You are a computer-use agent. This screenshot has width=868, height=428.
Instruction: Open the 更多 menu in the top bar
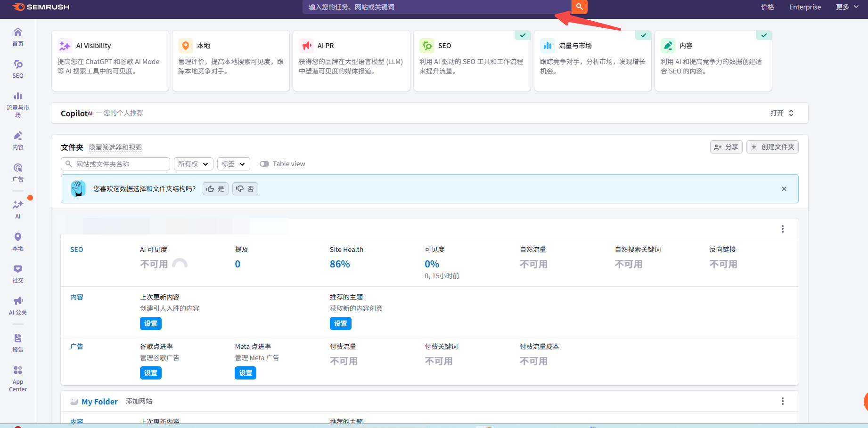click(847, 7)
